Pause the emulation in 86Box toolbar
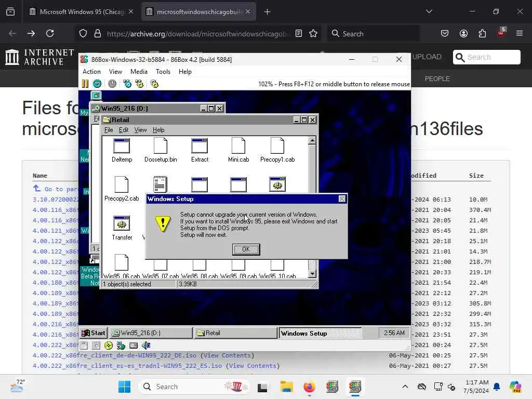This screenshot has height=399, width=532. point(85,84)
